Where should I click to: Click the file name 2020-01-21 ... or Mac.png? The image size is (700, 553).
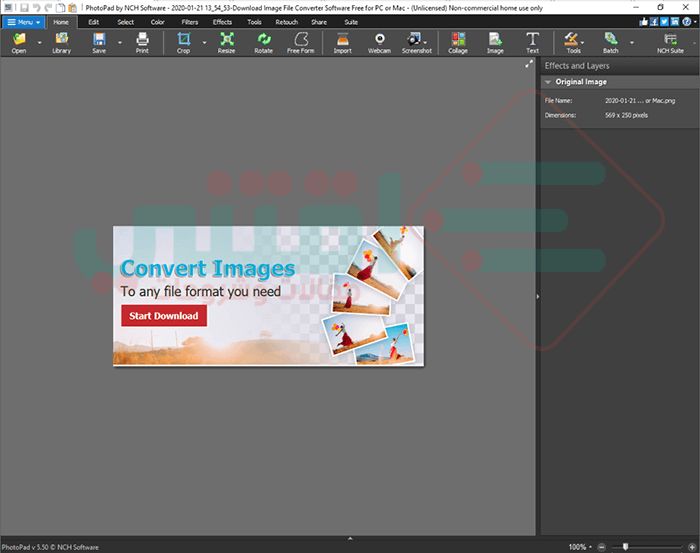pyautogui.click(x=640, y=101)
